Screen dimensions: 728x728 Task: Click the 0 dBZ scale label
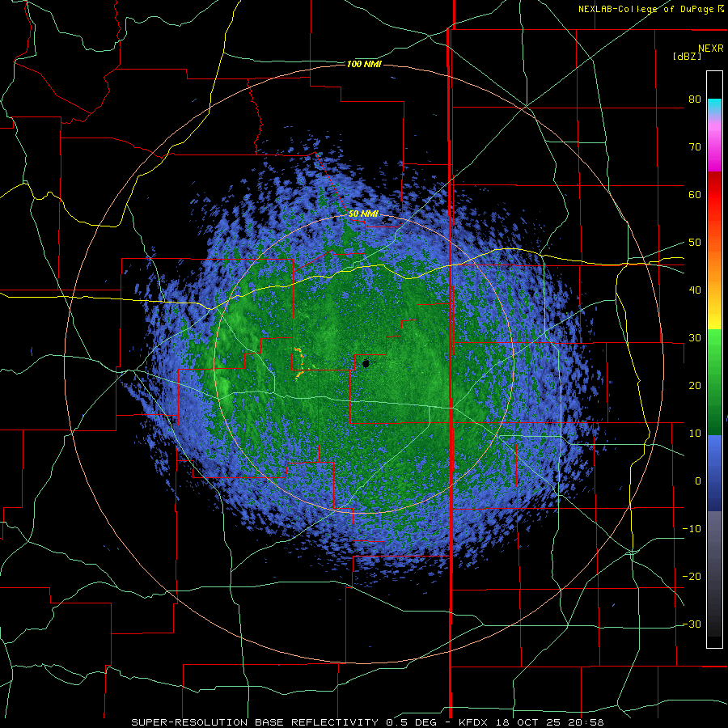tap(698, 481)
